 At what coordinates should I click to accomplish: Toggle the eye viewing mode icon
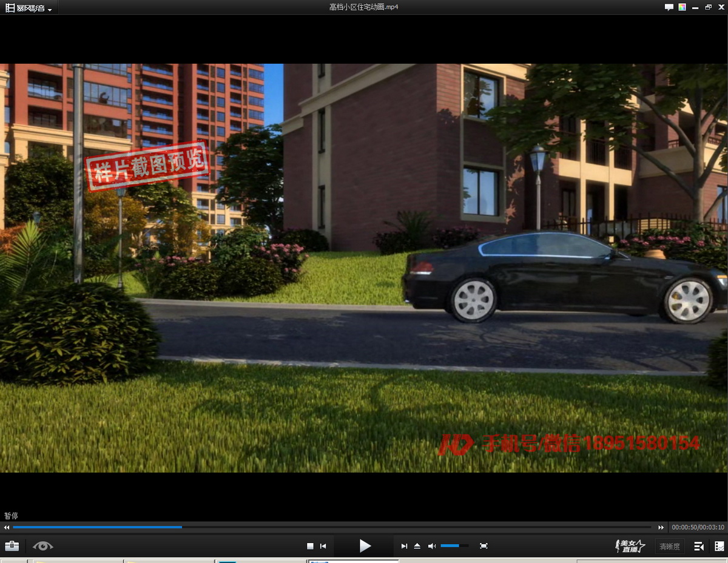[x=42, y=546]
